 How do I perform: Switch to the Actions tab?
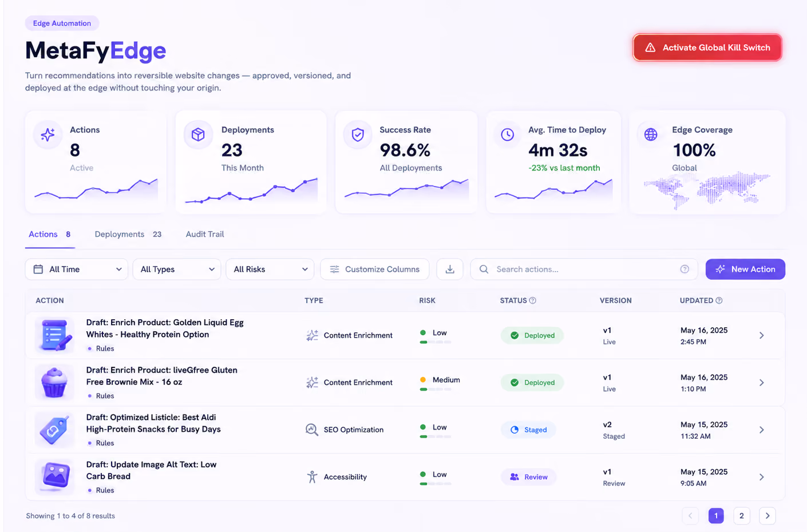coord(50,234)
